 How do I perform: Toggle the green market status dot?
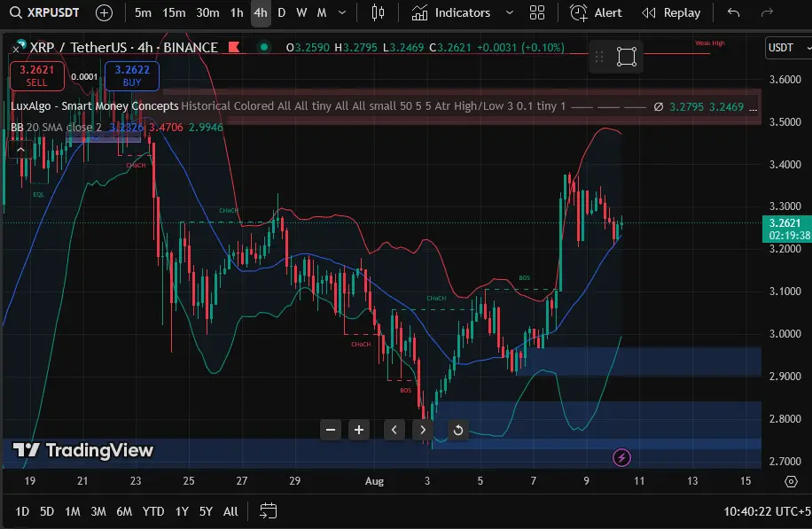pos(264,48)
